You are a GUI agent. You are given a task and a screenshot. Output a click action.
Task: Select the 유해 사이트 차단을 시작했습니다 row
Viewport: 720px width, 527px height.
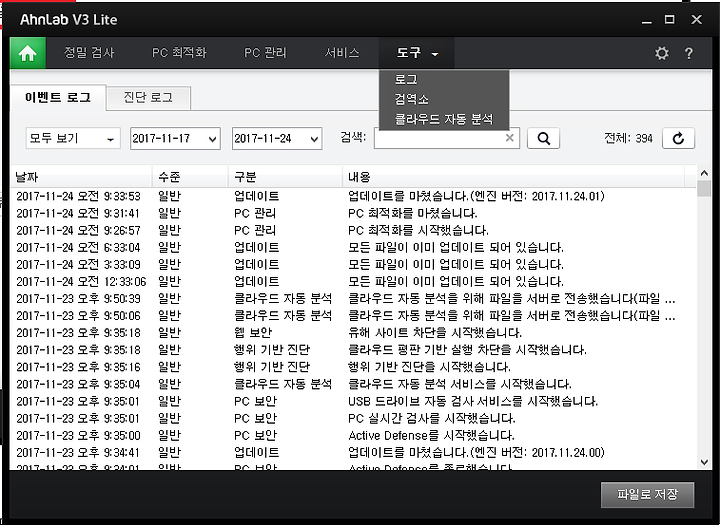pos(353,333)
